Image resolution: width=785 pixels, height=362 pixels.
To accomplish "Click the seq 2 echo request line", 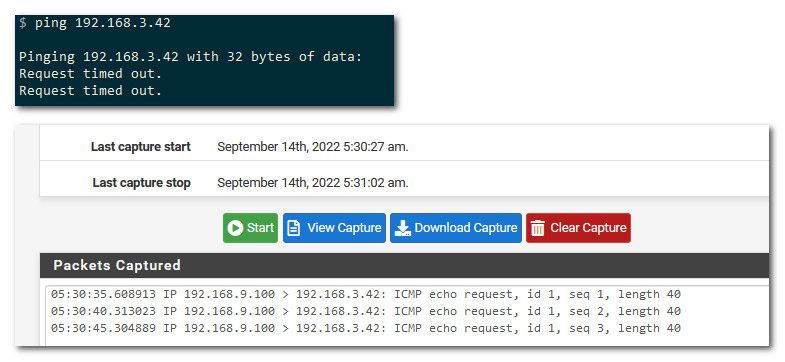I will tap(365, 311).
